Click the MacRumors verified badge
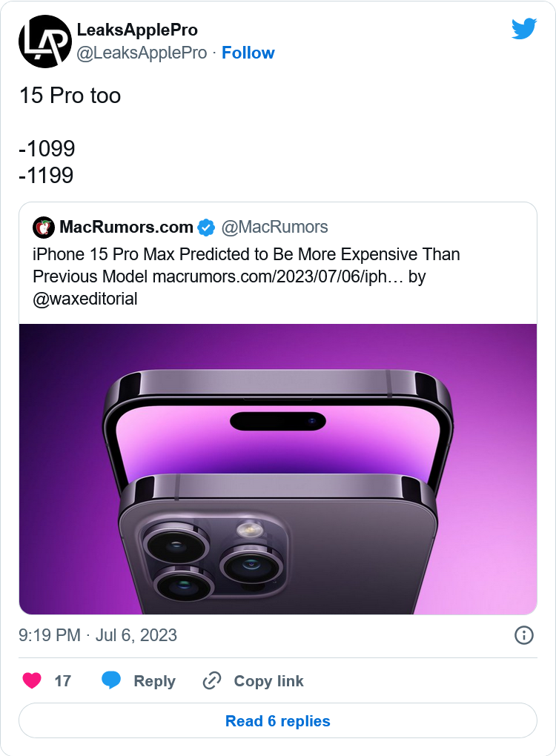The image size is (556, 756). coord(206,227)
